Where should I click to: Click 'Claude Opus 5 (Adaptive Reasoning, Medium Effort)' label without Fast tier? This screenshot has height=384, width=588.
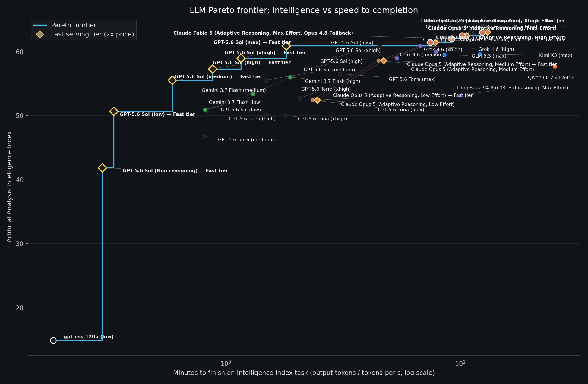(472, 70)
